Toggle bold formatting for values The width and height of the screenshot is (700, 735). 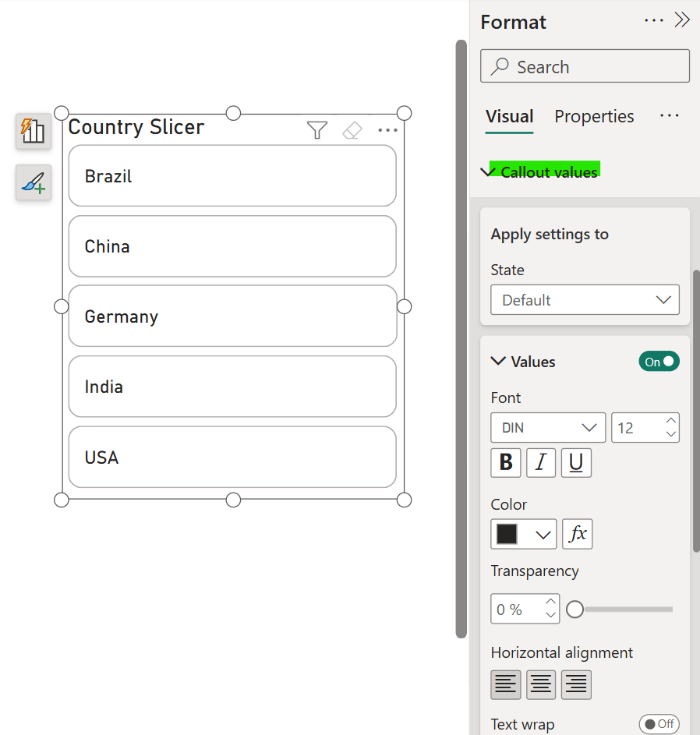(505, 463)
